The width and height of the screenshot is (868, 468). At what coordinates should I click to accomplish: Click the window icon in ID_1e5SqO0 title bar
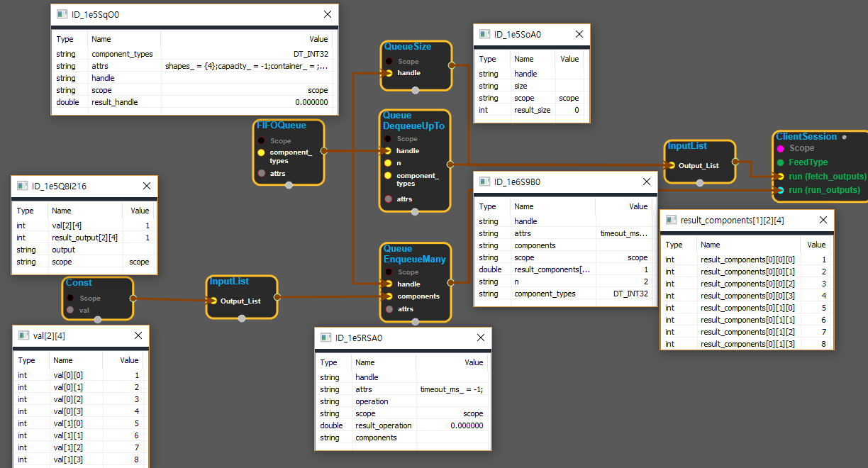(x=61, y=14)
